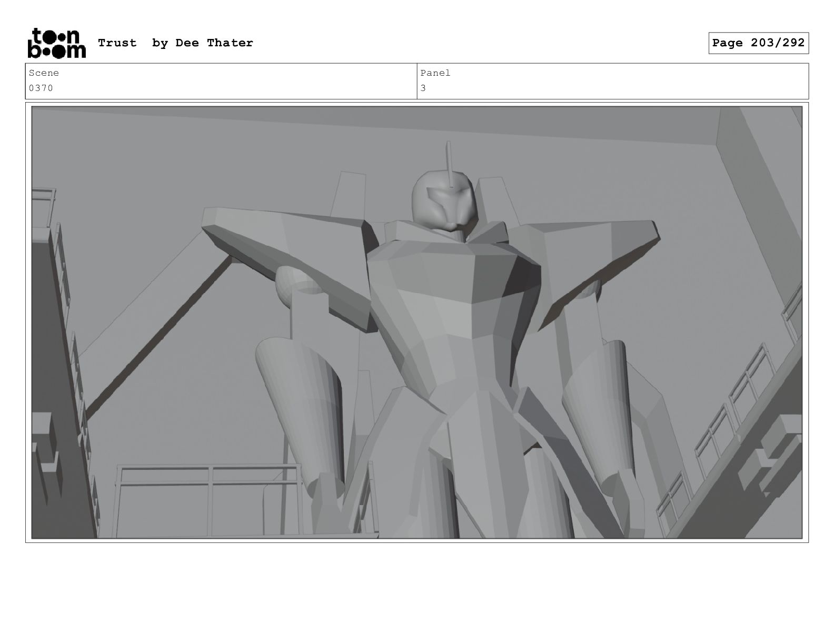The height and width of the screenshot is (644, 834).
Task: Select the scene number '0370'
Action: 41,88
